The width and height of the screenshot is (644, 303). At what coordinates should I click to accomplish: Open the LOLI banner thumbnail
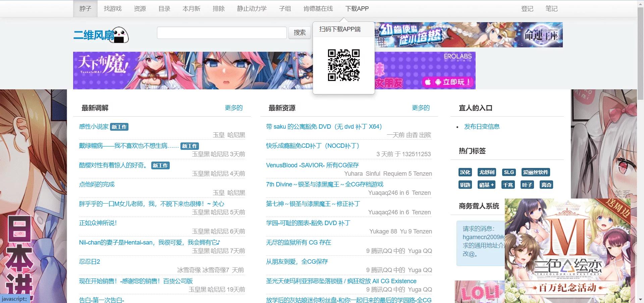pos(480,292)
